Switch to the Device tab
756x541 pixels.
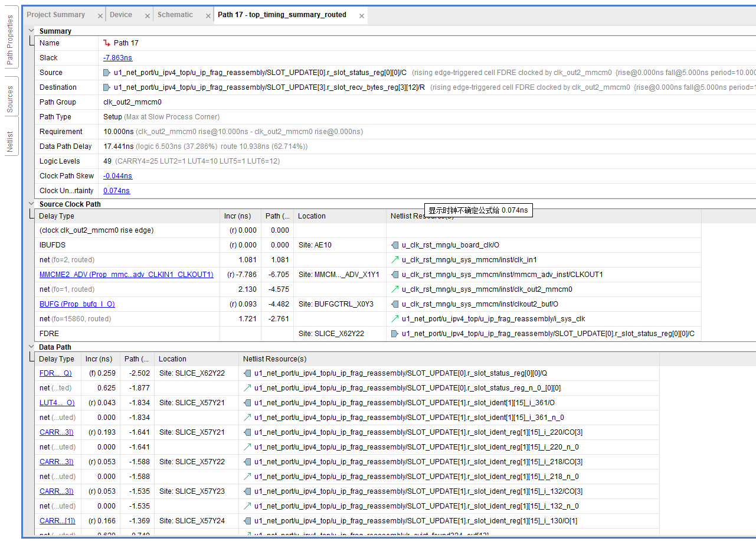point(121,15)
